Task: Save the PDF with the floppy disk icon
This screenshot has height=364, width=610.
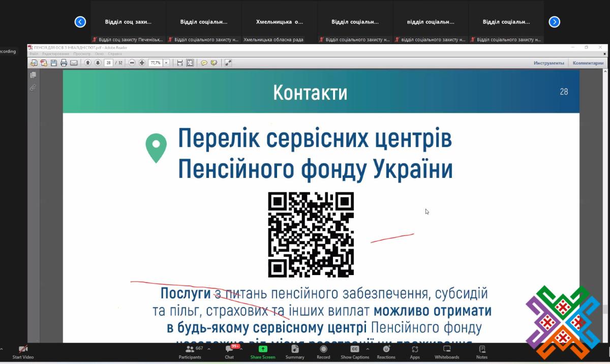Action: [x=54, y=63]
